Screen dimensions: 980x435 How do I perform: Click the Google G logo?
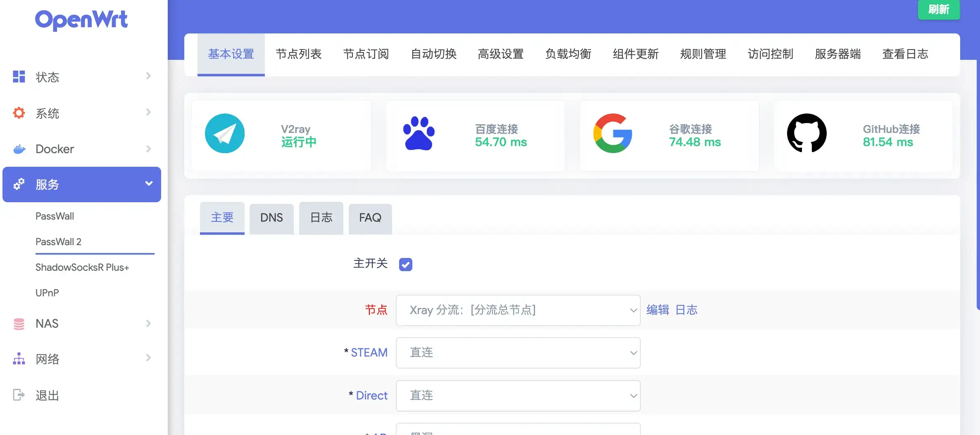coord(613,133)
